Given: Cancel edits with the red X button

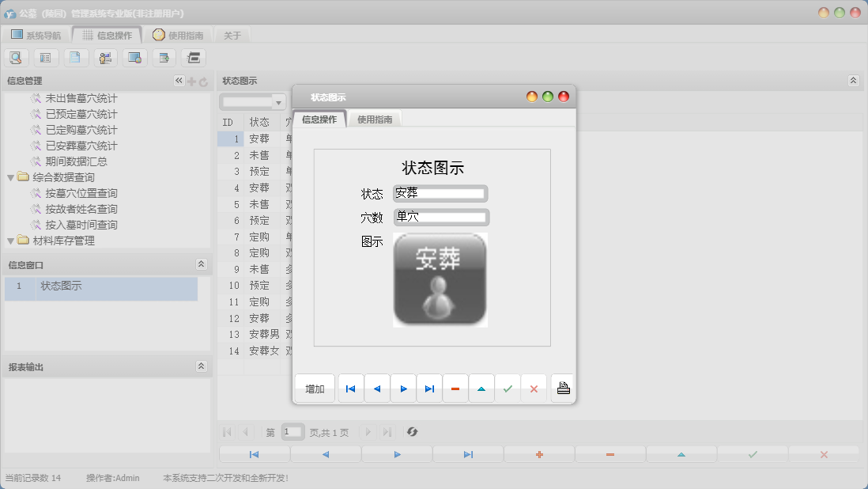Looking at the screenshot, I should tap(534, 388).
